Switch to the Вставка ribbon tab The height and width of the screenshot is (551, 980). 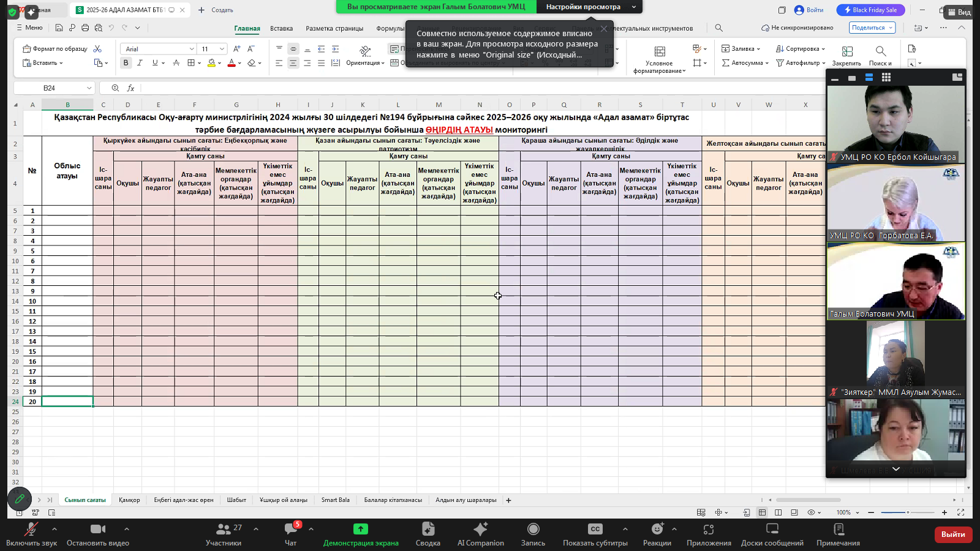click(281, 28)
